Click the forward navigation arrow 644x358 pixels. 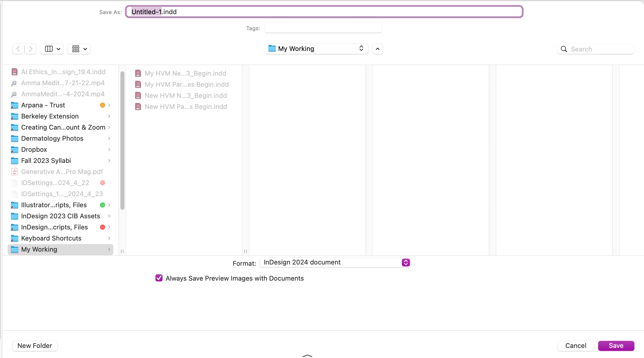(x=31, y=49)
